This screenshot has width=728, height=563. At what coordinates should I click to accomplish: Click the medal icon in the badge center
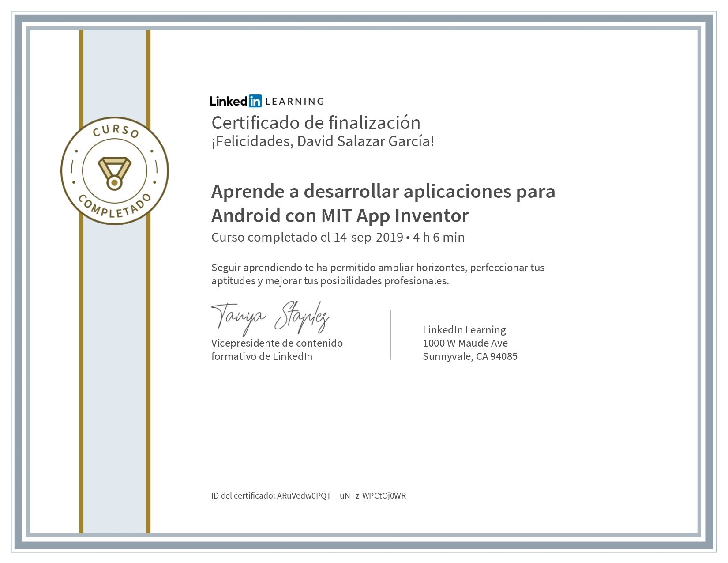coord(114,172)
